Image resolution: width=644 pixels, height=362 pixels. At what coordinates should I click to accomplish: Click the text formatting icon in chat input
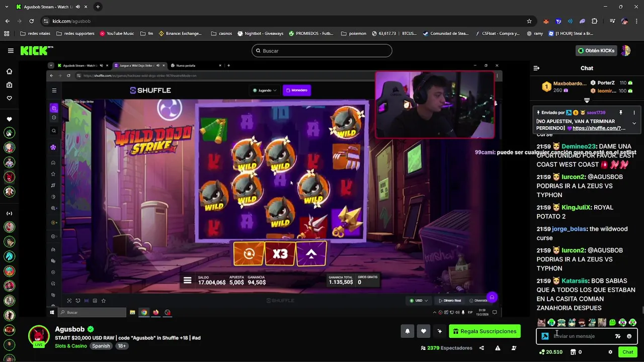[618, 336]
